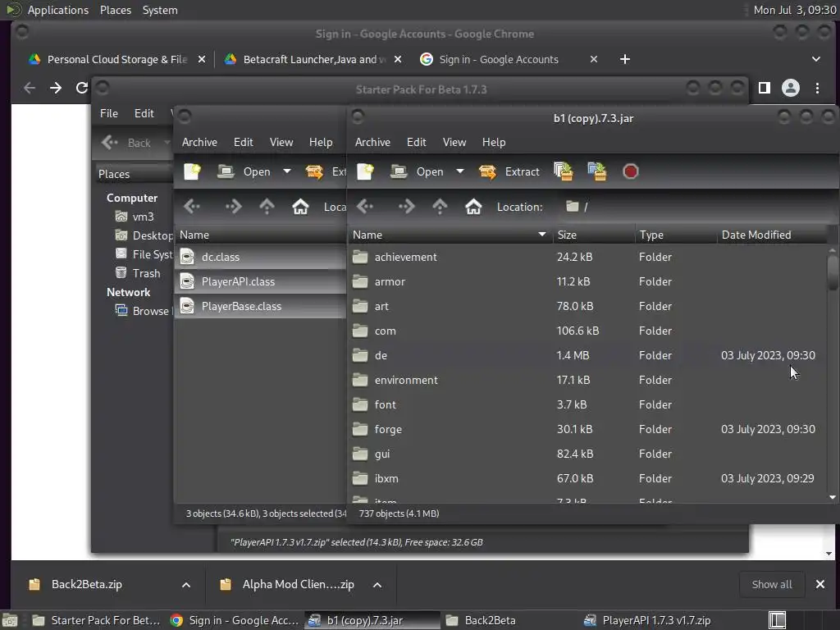Close the Sign in - Google Accounts tab
The height and width of the screenshot is (630, 840).
pyautogui.click(x=594, y=59)
